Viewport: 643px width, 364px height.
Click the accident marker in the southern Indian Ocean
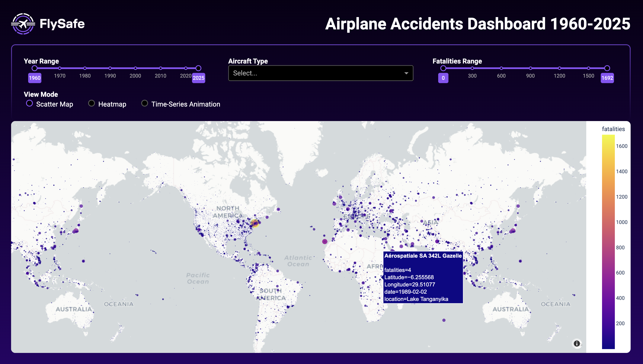(x=444, y=320)
